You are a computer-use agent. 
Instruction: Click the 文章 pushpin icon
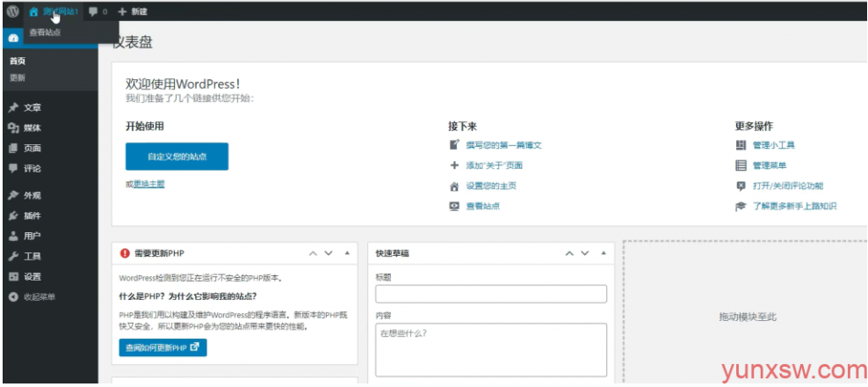pyautogui.click(x=14, y=107)
